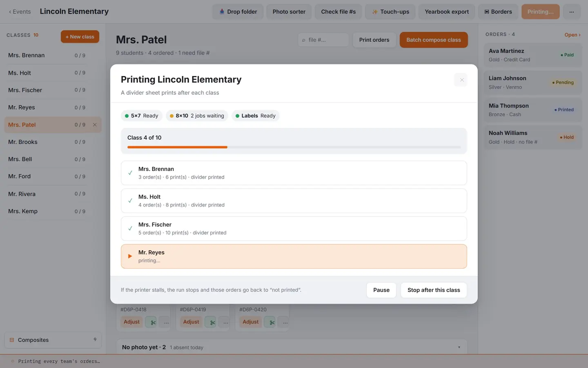Pause the print run
The height and width of the screenshot is (368, 588).
point(381,290)
